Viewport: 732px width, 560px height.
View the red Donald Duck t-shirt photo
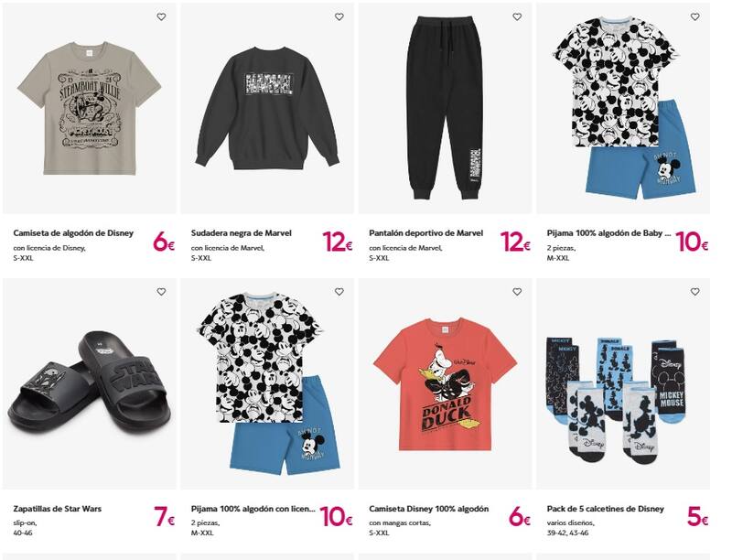click(x=445, y=383)
